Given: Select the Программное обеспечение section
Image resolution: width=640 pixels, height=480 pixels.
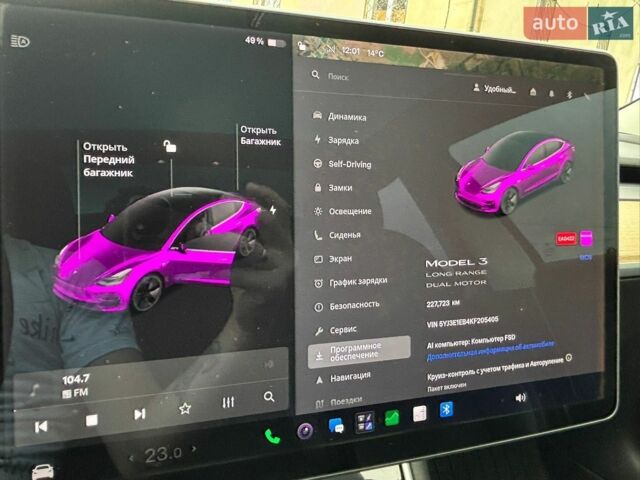Looking at the screenshot, I should pyautogui.click(x=359, y=352).
